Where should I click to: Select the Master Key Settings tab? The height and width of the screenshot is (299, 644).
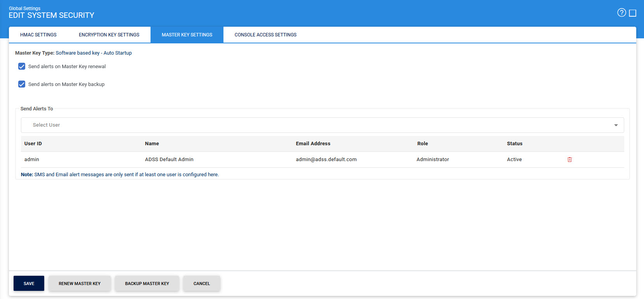coord(187,35)
